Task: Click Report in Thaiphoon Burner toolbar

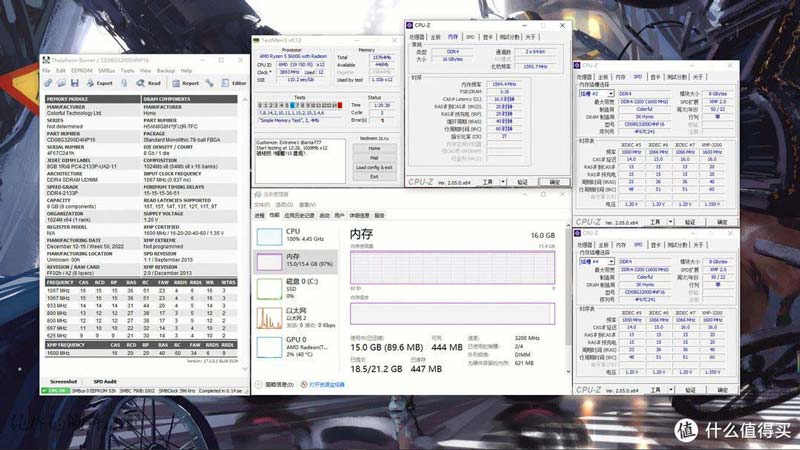Action: [185, 83]
